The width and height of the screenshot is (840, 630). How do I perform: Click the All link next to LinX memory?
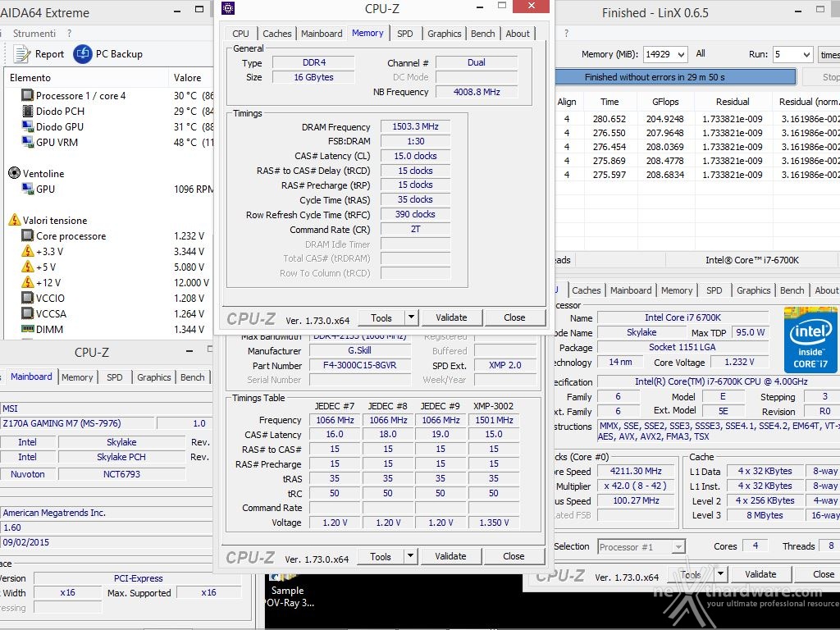[x=701, y=53]
